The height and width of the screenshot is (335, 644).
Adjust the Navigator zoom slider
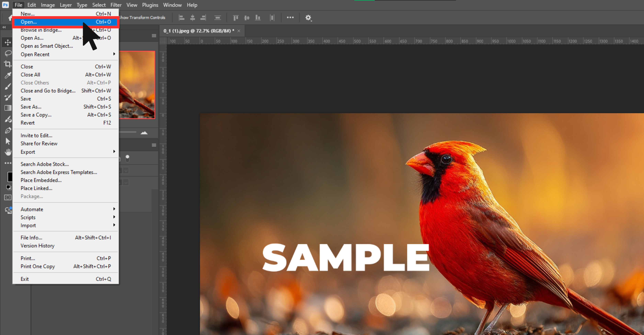point(128,132)
